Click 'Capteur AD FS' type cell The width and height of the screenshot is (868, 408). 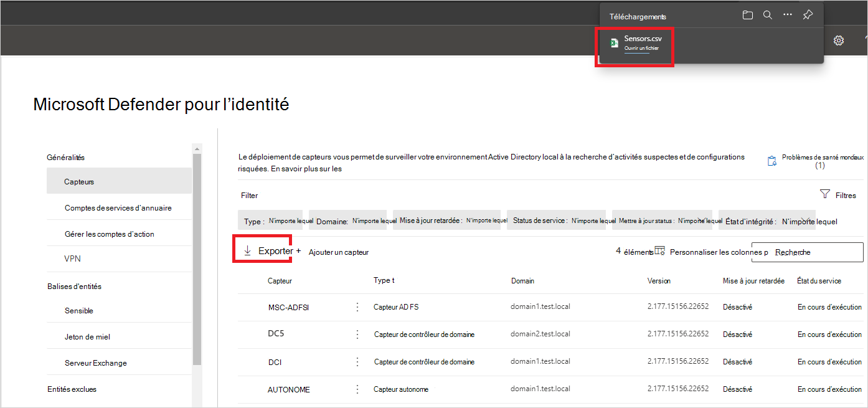click(x=396, y=307)
